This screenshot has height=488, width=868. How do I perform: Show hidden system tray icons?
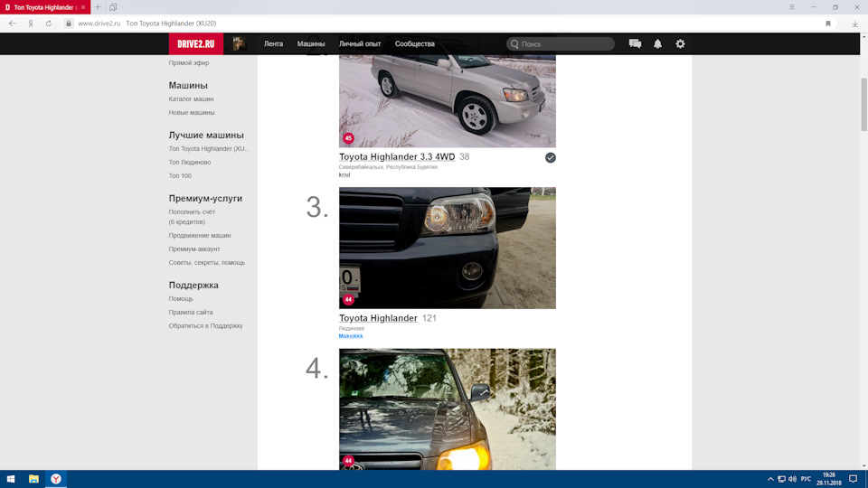click(770, 479)
